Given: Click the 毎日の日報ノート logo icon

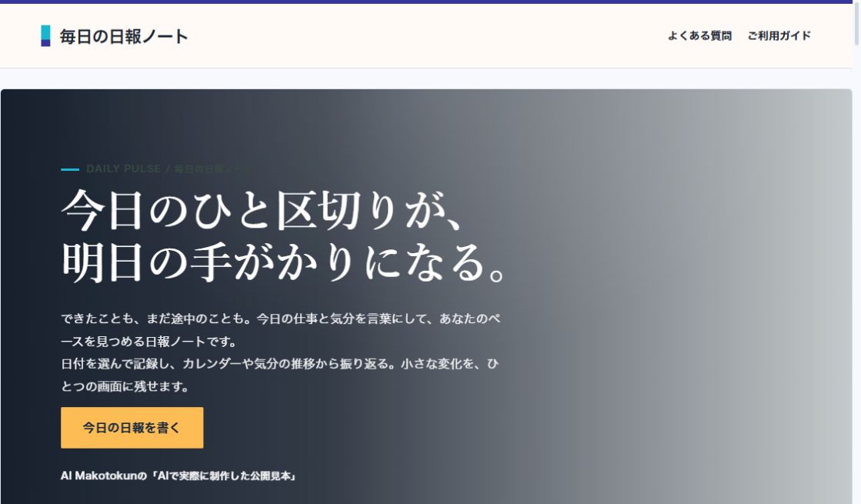Looking at the screenshot, I should [45, 35].
